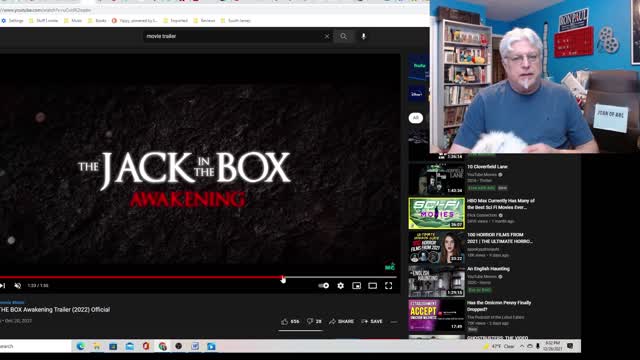Skip to the next video
The image size is (640, 360).
pos(2,286)
